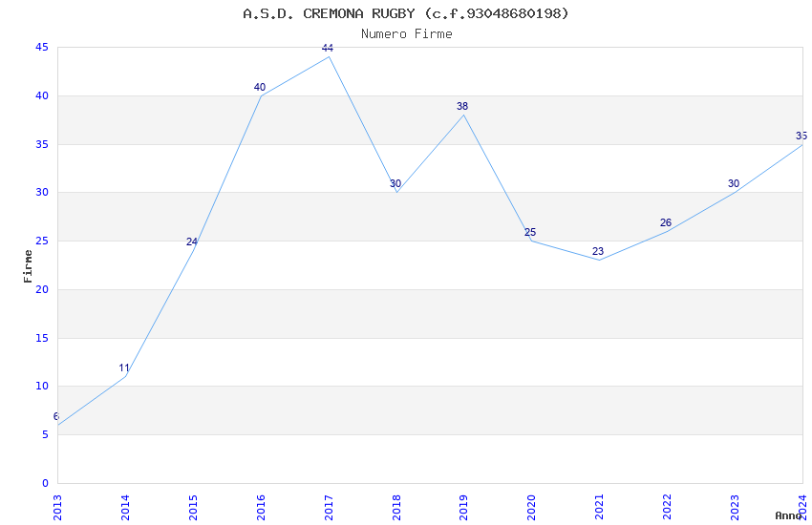Click the y-axis tick label 35
The height and width of the screenshot is (525, 812).
pos(42,144)
